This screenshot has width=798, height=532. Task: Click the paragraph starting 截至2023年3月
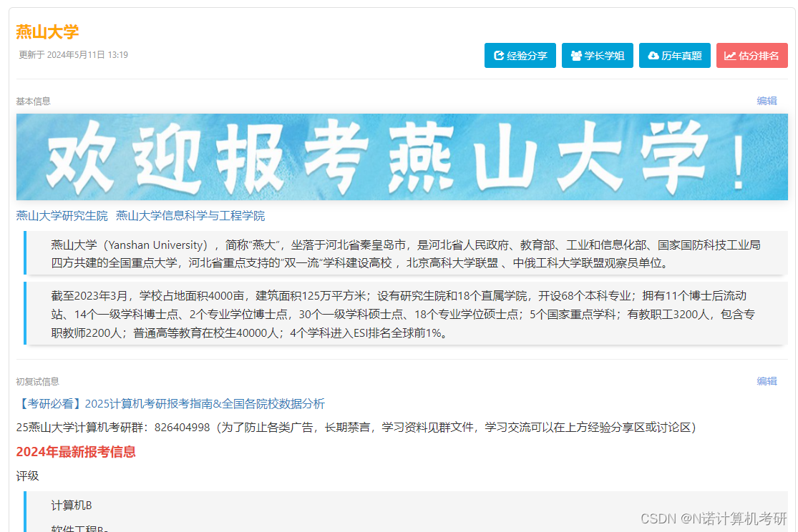coord(404,315)
